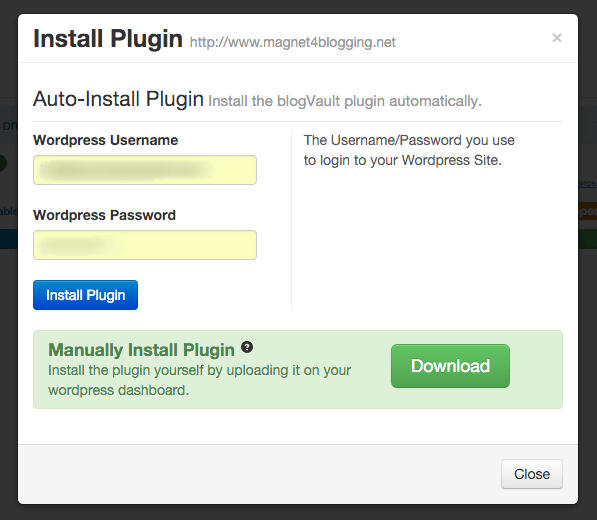Click the green Download button
The height and width of the screenshot is (520, 597).
click(x=450, y=366)
